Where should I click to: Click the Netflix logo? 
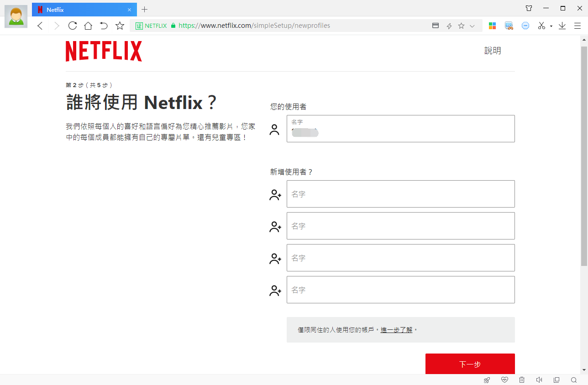coord(104,51)
